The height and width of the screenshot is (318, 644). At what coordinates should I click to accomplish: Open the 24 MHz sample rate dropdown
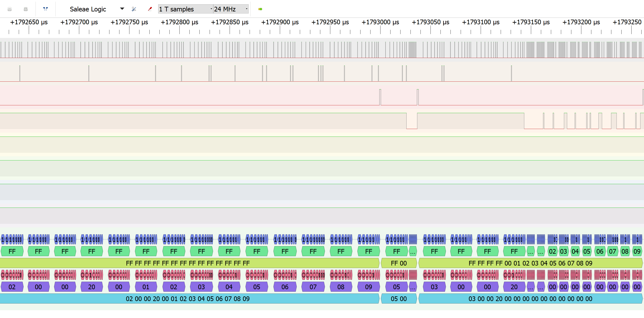[231, 9]
